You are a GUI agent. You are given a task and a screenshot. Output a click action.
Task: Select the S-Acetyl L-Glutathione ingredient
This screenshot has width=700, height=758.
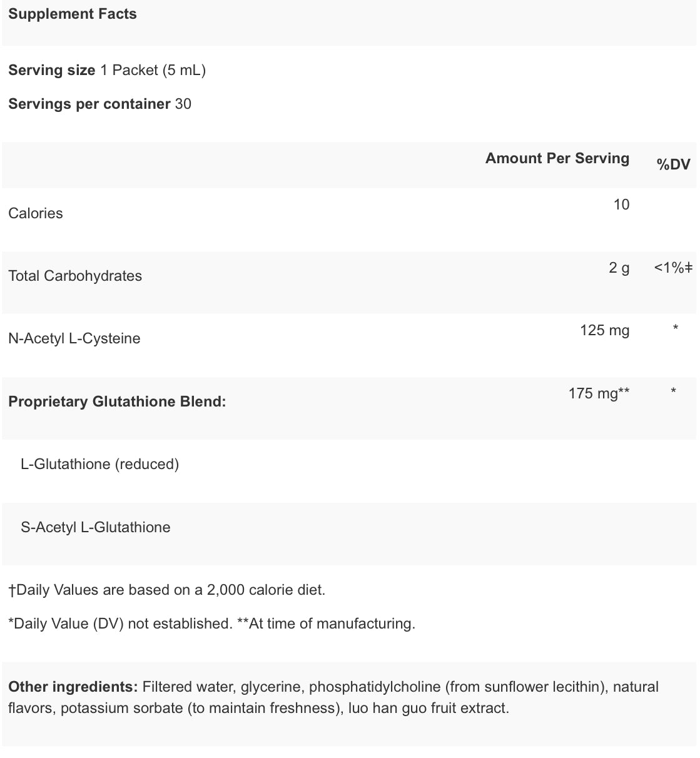(x=96, y=527)
